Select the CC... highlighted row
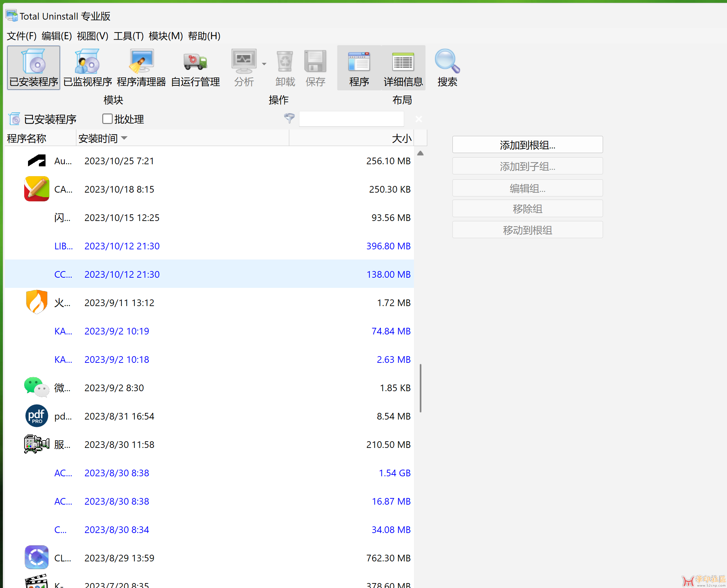Image resolution: width=727 pixels, height=588 pixels. tap(209, 274)
